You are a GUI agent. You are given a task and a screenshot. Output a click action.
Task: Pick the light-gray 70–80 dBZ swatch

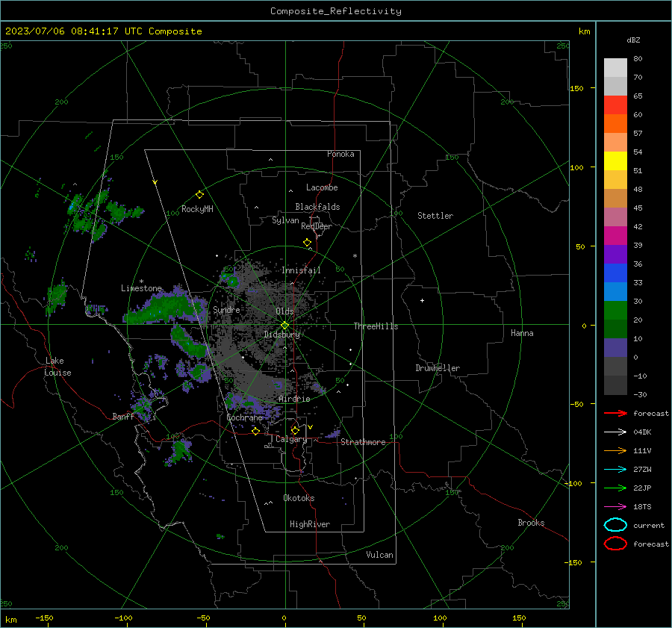pos(615,68)
